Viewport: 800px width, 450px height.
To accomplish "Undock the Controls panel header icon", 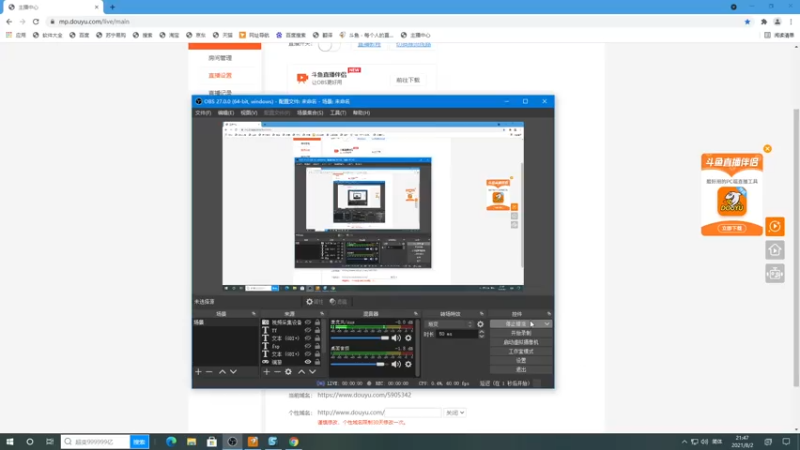I will (549, 314).
